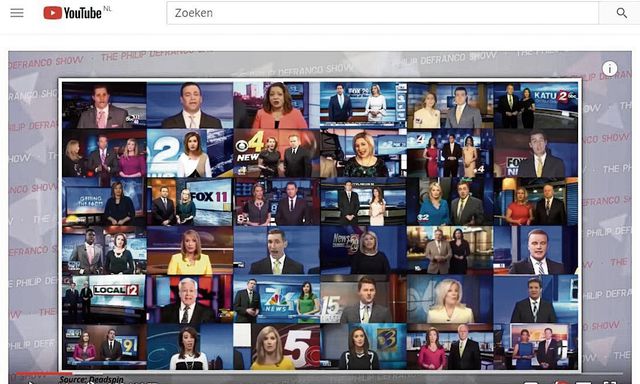Click the tile with yellow number 9
The width and height of the screenshot is (640, 384).
pyautogui.click(x=104, y=347)
